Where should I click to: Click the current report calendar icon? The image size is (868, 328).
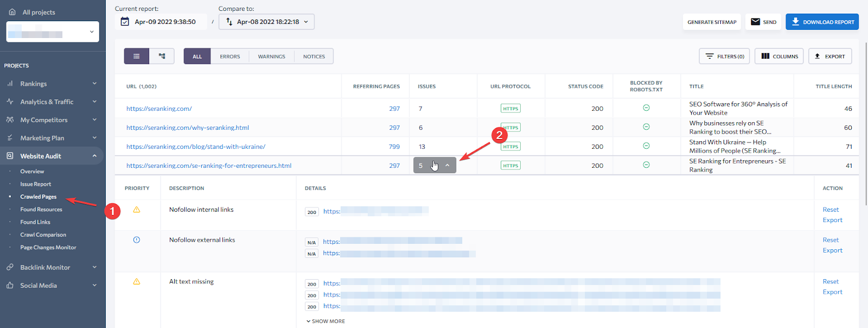point(125,22)
